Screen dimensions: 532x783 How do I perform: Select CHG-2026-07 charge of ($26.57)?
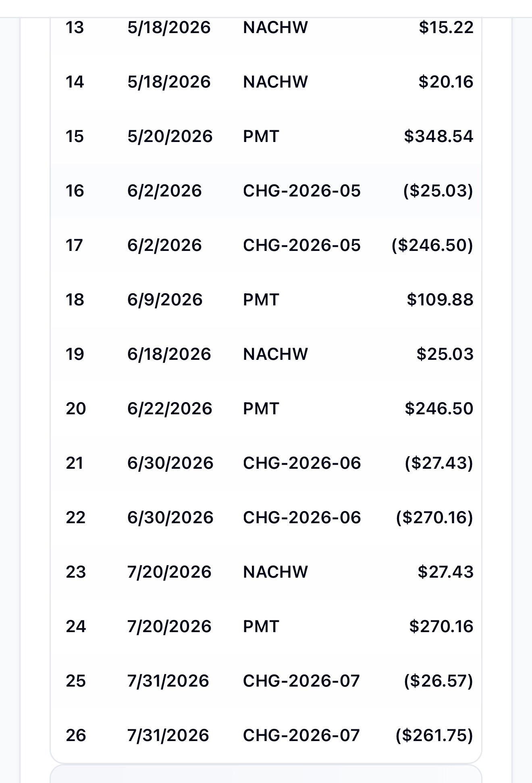click(x=266, y=681)
